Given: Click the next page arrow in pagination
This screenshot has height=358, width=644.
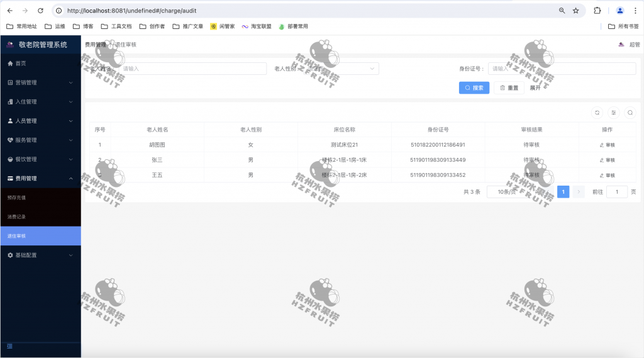Looking at the screenshot, I should [579, 192].
